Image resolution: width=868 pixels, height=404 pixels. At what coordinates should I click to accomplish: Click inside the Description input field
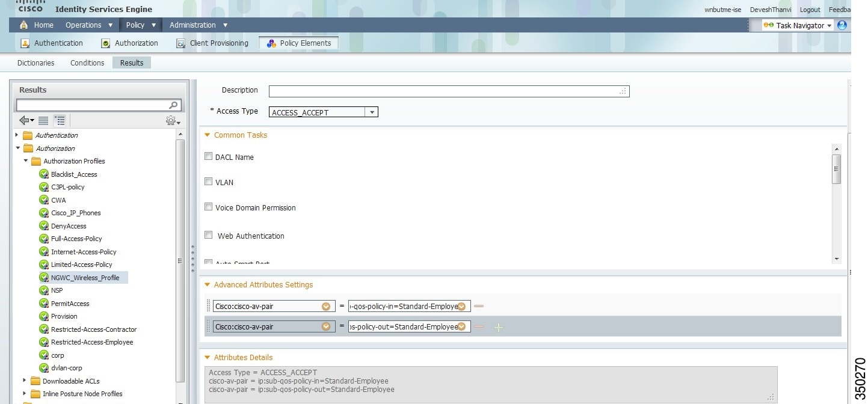click(x=448, y=91)
